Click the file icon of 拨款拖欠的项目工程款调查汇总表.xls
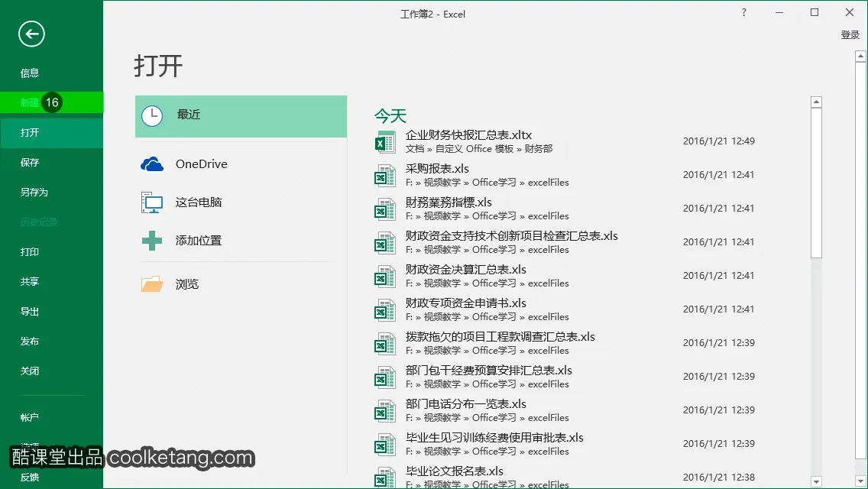Image resolution: width=868 pixels, height=489 pixels. click(x=385, y=343)
